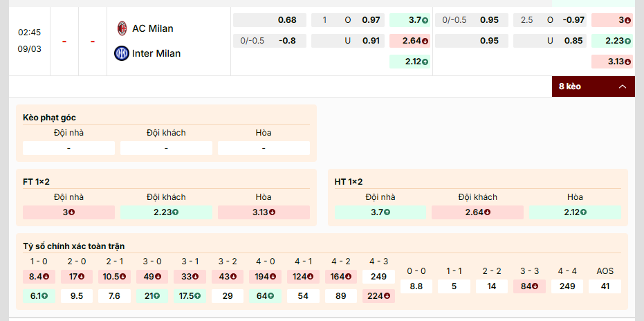The width and height of the screenshot is (644, 321).
Task: Click the Inter Milan club logo
Action: [x=122, y=53]
